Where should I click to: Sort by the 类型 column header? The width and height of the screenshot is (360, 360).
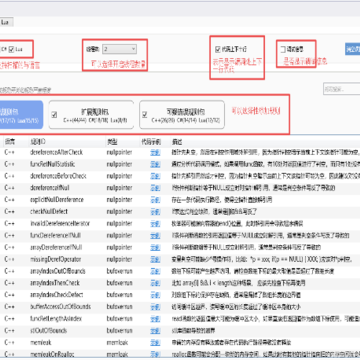click(x=111, y=142)
